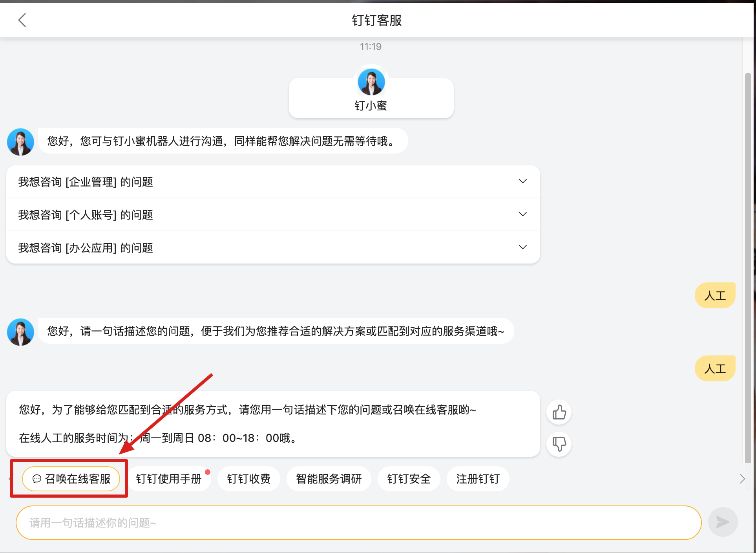
Task: Click the thumbs-down feedback icon
Action: click(559, 444)
